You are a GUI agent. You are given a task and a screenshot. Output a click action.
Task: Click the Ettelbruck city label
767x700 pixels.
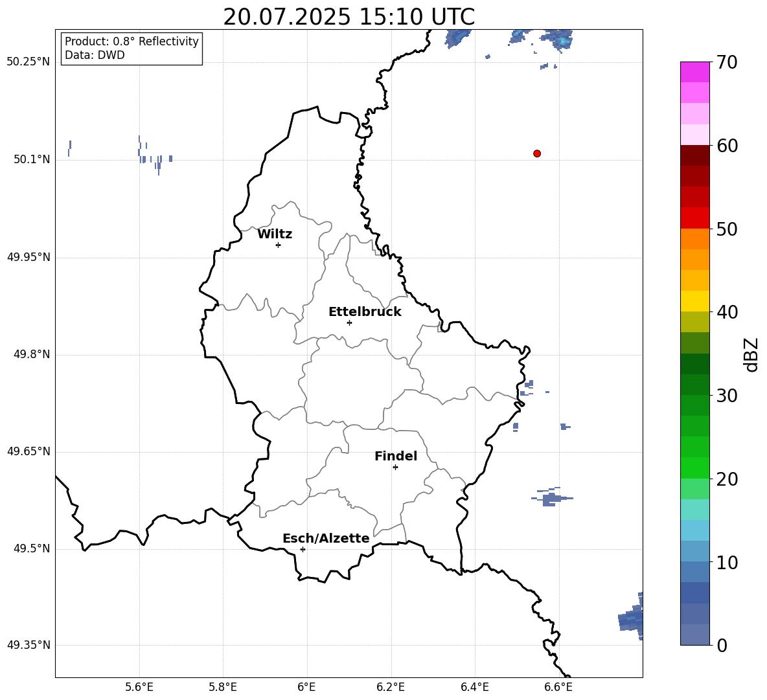pyautogui.click(x=365, y=312)
